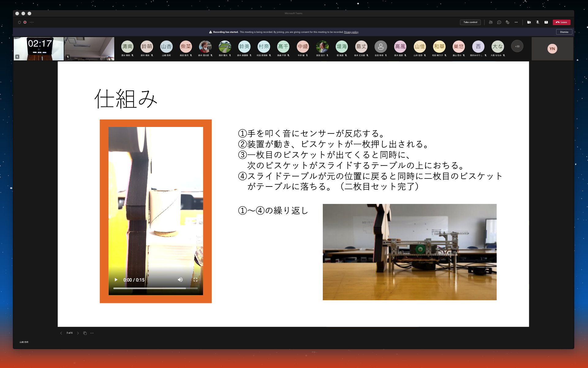This screenshot has height=368, width=588.
Task: Click the recording indicator red dot
Action: 25,22
